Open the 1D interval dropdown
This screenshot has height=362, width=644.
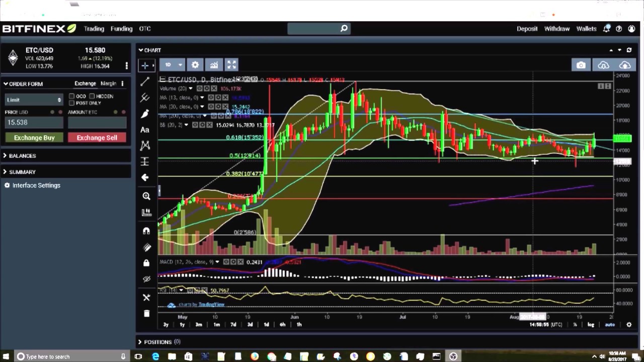(x=173, y=65)
